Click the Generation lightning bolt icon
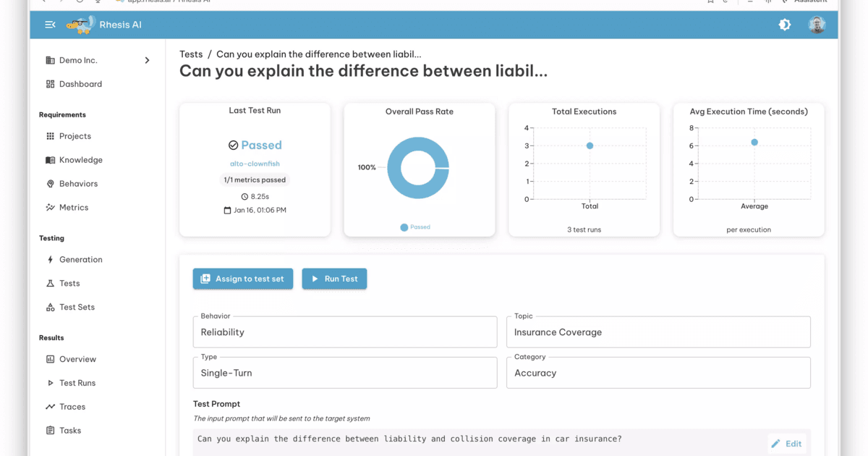The image size is (868, 456). (50, 260)
